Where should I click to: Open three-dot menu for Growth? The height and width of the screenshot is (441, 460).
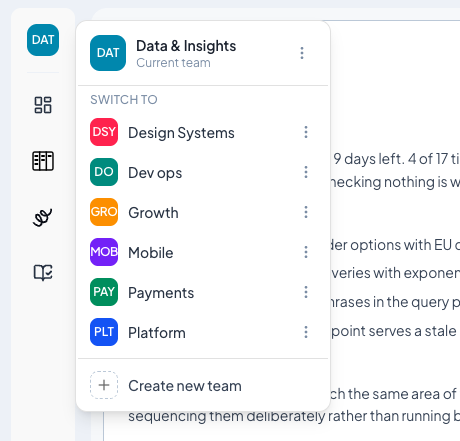[306, 212]
